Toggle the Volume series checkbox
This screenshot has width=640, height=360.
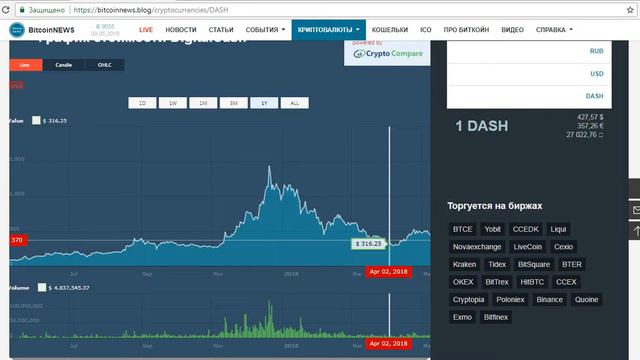click(42, 288)
